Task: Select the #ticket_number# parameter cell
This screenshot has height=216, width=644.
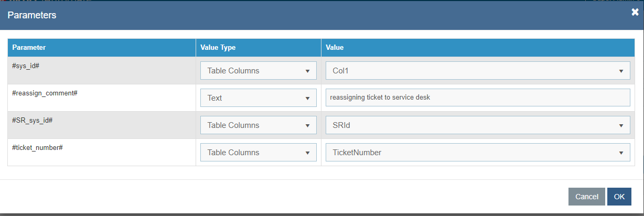Action: (38, 147)
